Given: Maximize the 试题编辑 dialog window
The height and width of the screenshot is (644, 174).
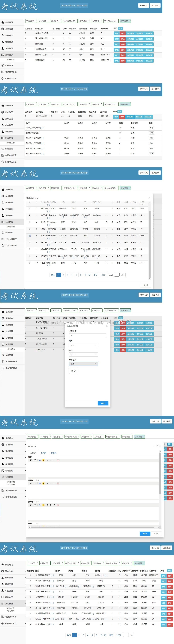Looking at the screenshot, I should 157,446.
